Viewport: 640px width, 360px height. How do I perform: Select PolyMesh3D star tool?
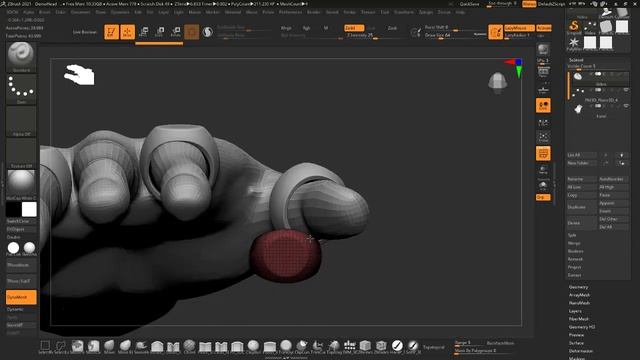pos(574,43)
